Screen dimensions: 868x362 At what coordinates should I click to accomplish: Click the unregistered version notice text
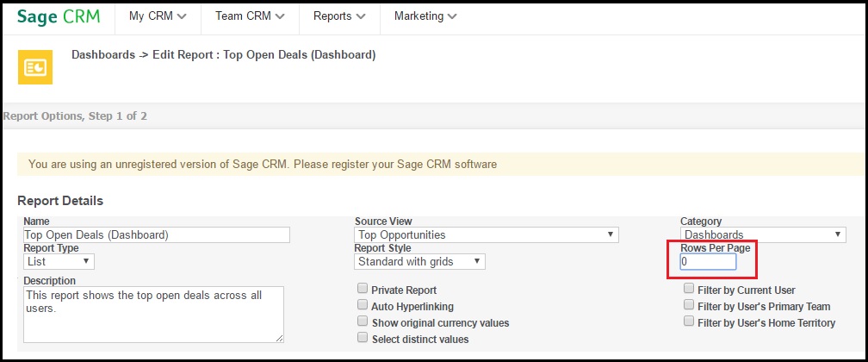tap(263, 164)
